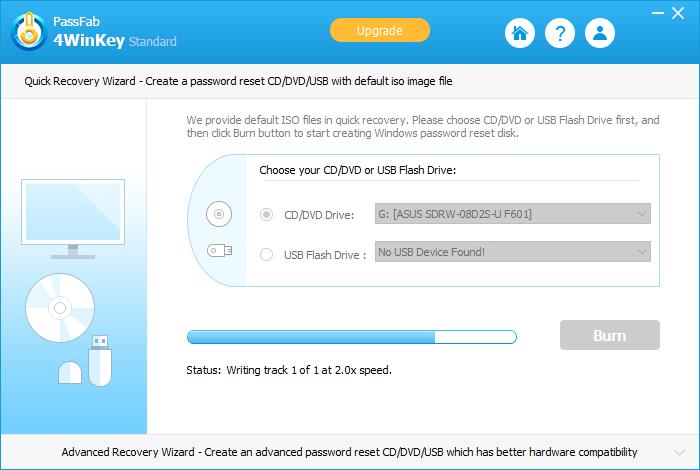Screen dimensions: 700x470
Task: Click the USB flash drive illustration in sidebar
Action: [100, 361]
